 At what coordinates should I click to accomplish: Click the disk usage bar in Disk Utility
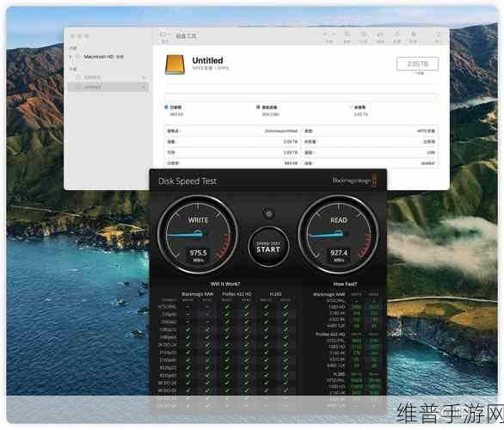(300, 97)
